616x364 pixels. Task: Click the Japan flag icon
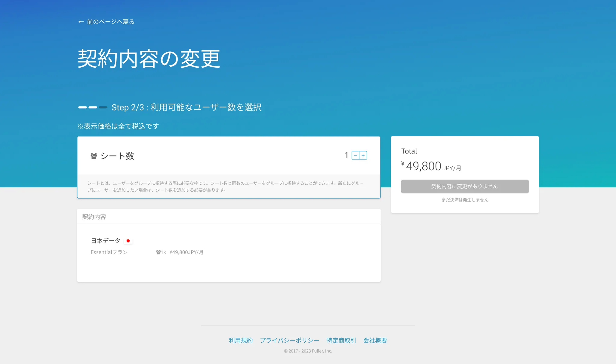point(128,241)
